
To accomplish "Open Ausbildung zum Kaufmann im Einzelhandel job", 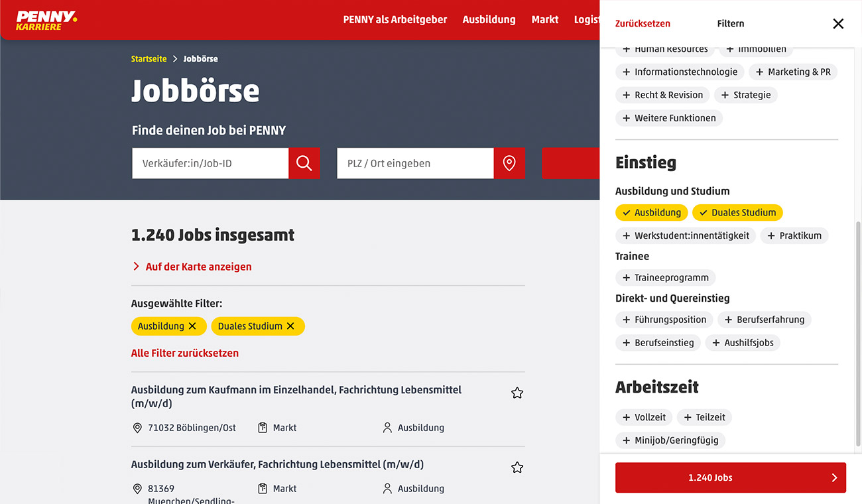I will pyautogui.click(x=296, y=397).
